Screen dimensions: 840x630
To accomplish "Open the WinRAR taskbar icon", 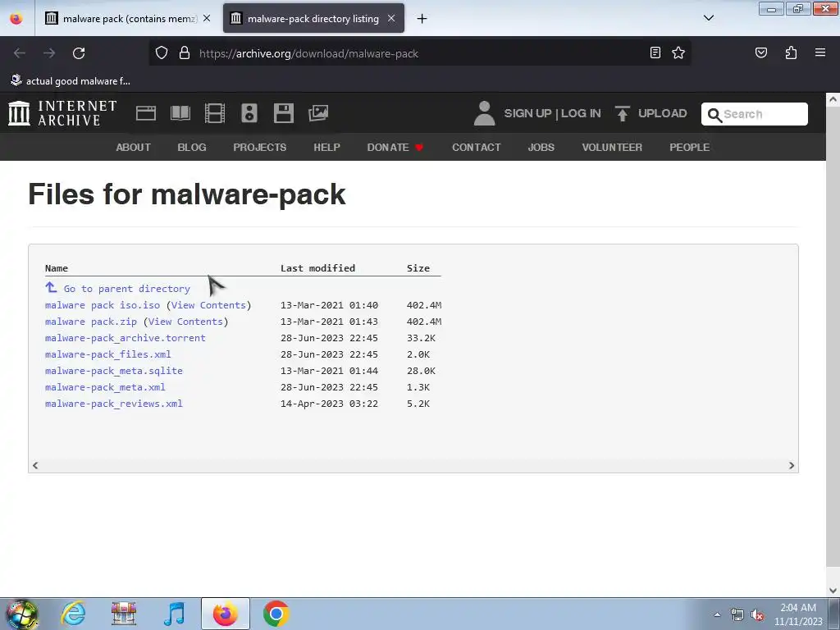I will (124, 614).
